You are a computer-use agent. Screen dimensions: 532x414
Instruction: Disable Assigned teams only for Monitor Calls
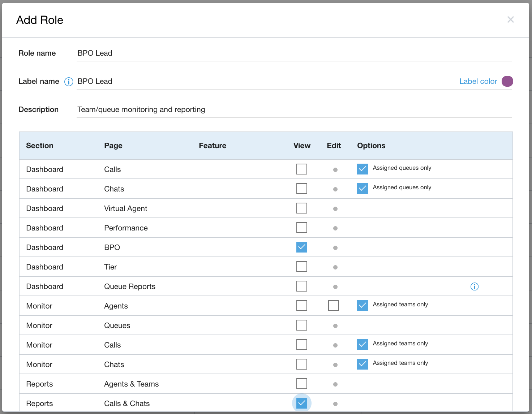[x=362, y=344]
